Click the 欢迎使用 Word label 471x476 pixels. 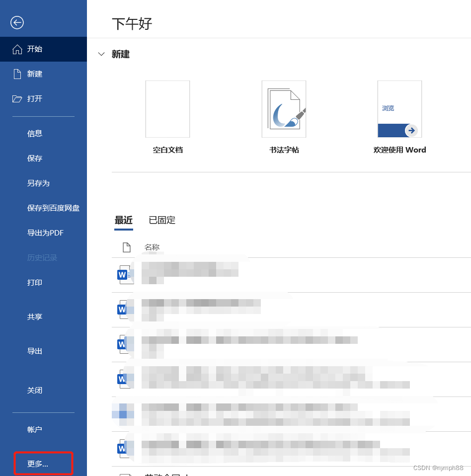pos(399,150)
